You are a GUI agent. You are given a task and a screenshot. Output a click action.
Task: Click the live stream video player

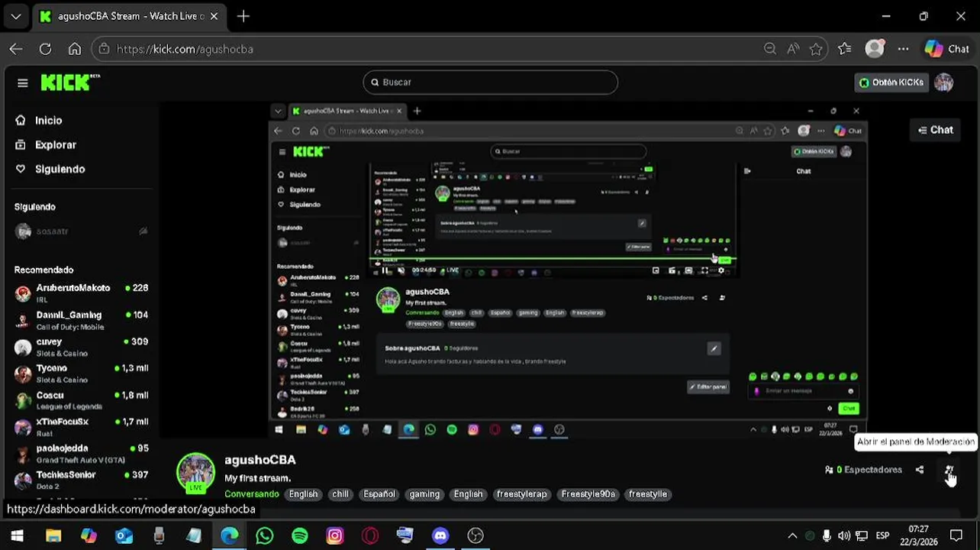coord(568,270)
